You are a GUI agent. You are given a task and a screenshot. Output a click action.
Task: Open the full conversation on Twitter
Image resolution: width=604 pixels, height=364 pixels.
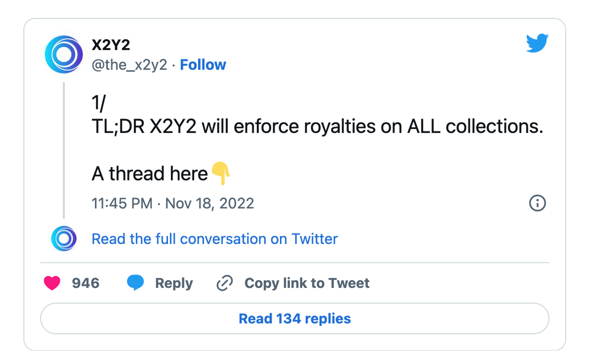[x=214, y=238]
